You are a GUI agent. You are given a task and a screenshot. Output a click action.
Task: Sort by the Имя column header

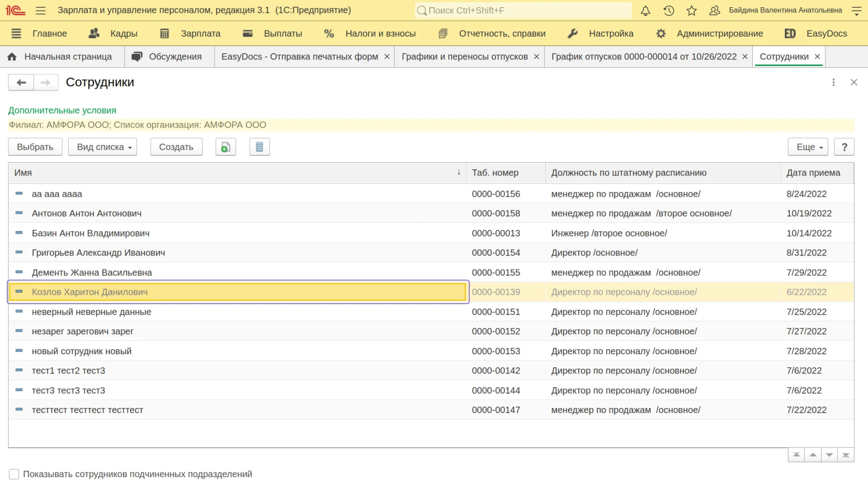click(x=23, y=173)
